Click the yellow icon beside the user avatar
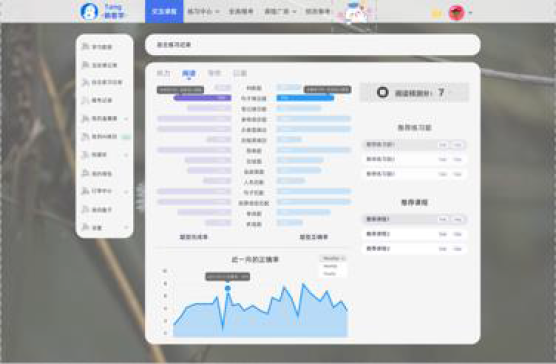This screenshot has width=556, height=364. 436,14
